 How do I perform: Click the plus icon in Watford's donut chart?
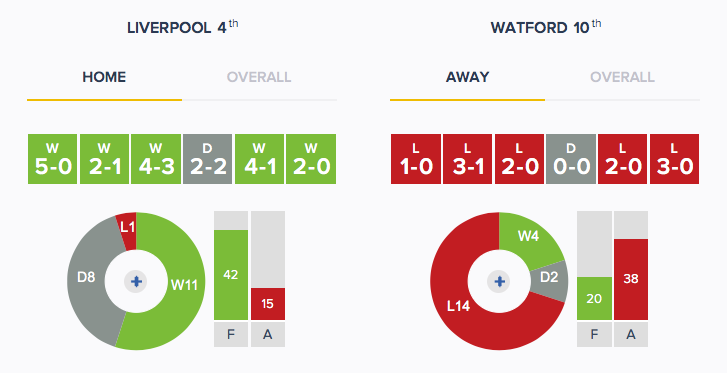499,282
